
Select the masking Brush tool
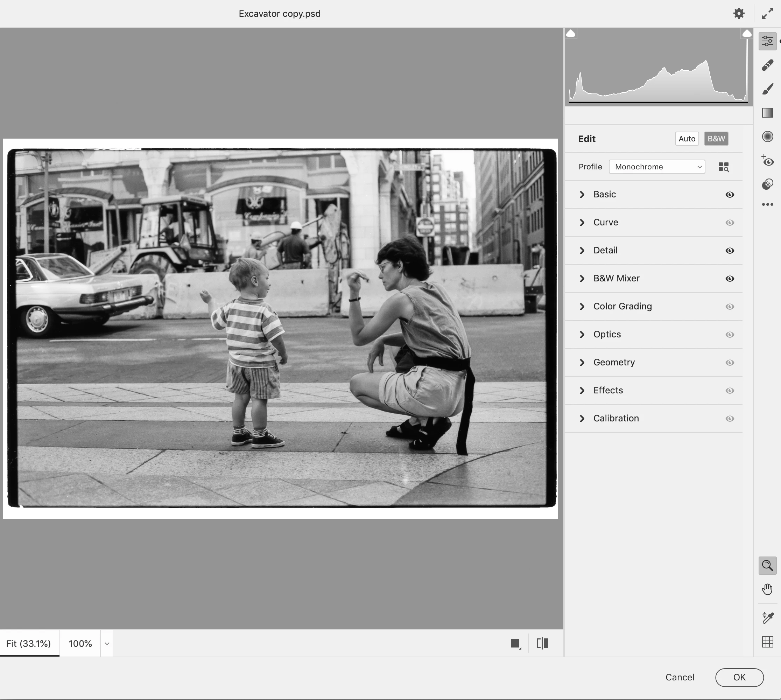(767, 89)
